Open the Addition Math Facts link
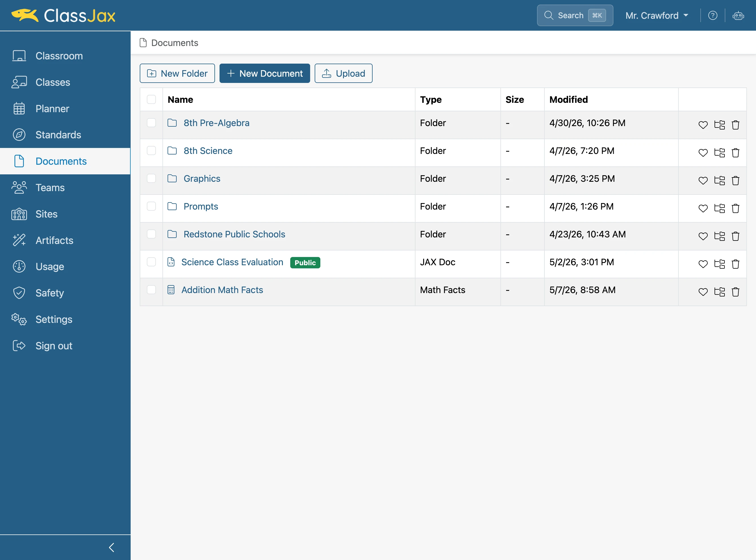This screenshot has height=560, width=756. click(222, 289)
